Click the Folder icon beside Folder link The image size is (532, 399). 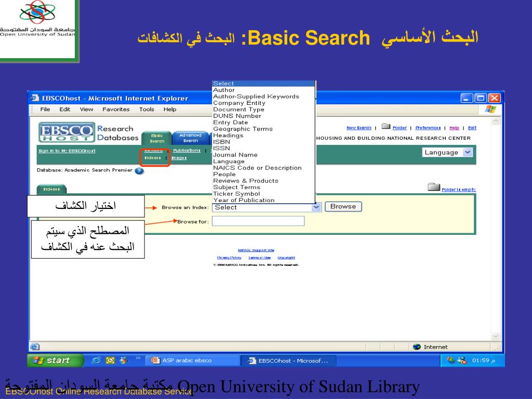[x=386, y=127]
